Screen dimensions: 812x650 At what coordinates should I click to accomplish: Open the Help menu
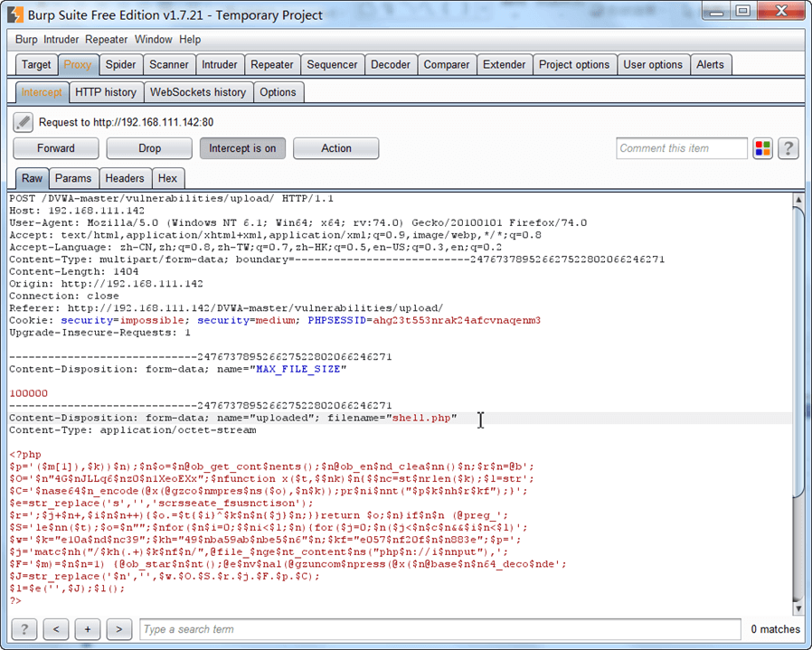click(190, 40)
